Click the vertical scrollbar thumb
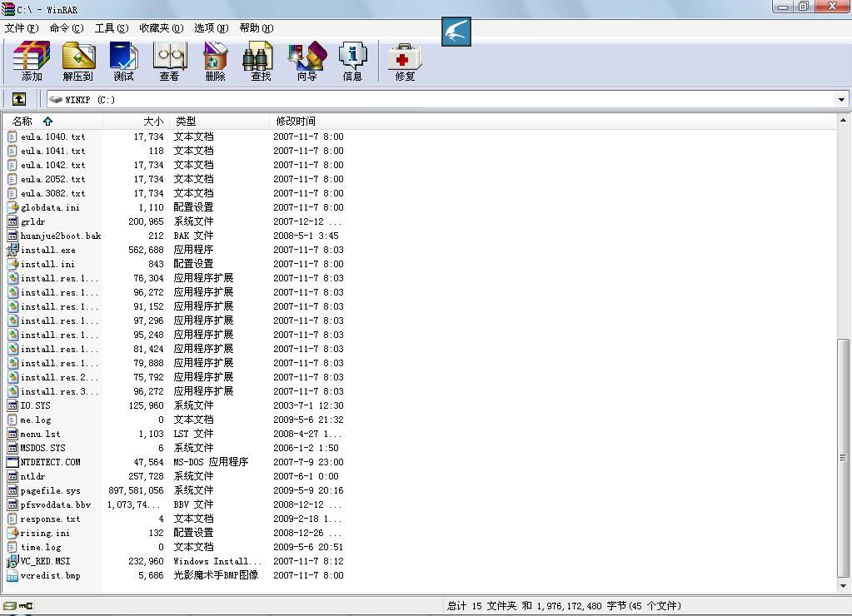The height and width of the screenshot is (616, 852). 844,458
